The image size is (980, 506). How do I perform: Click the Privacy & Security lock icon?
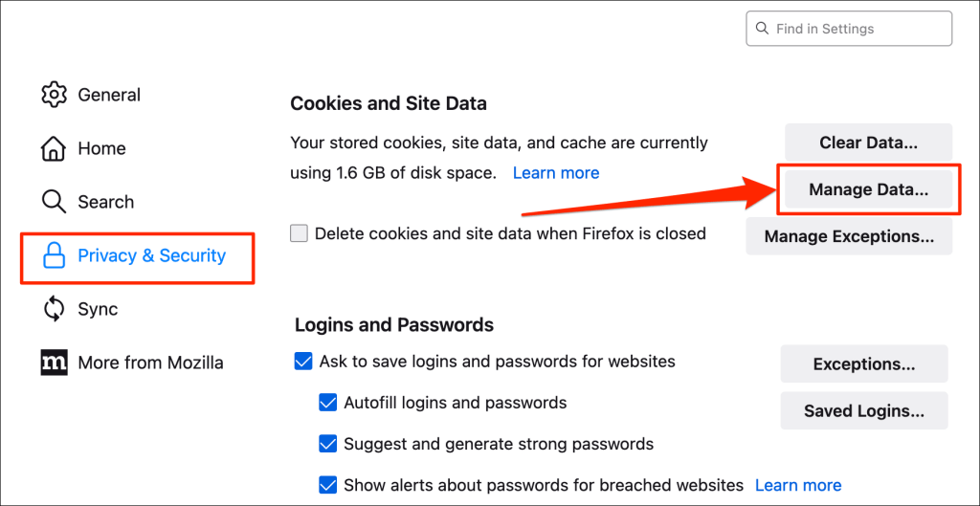click(x=54, y=255)
